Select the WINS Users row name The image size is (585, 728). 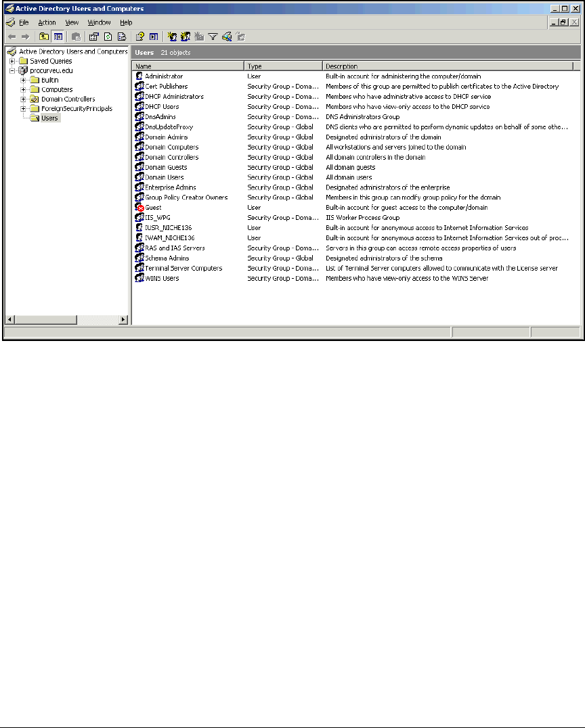pos(162,279)
